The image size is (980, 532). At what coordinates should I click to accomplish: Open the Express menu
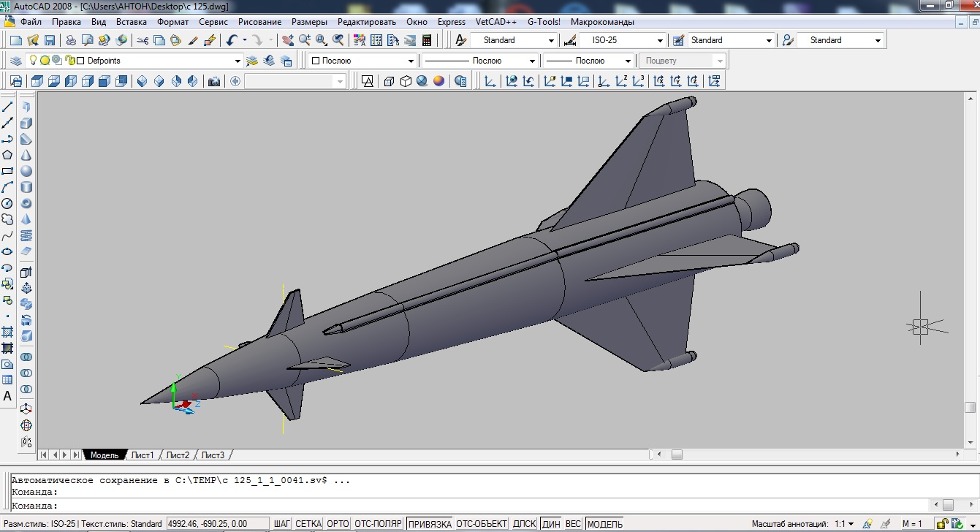tap(452, 22)
